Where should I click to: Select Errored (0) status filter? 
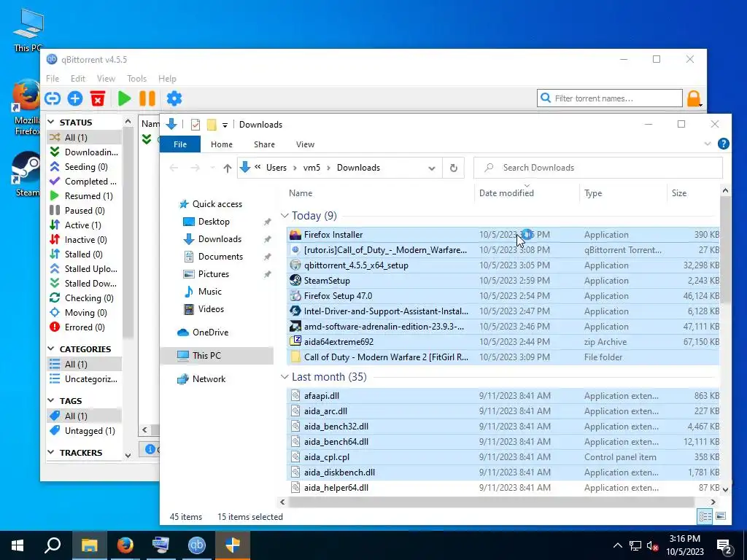pyautogui.click(x=84, y=327)
